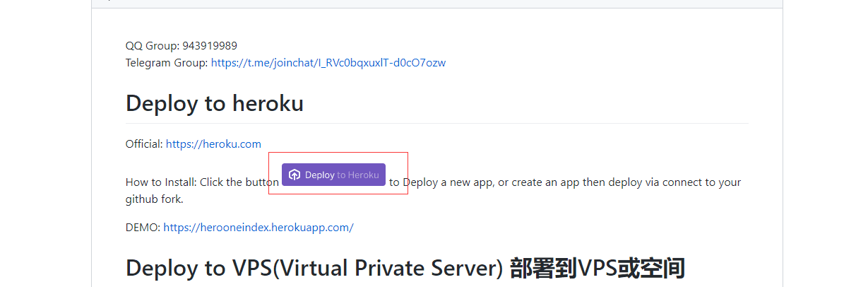Open the official heroku.com link

click(213, 144)
